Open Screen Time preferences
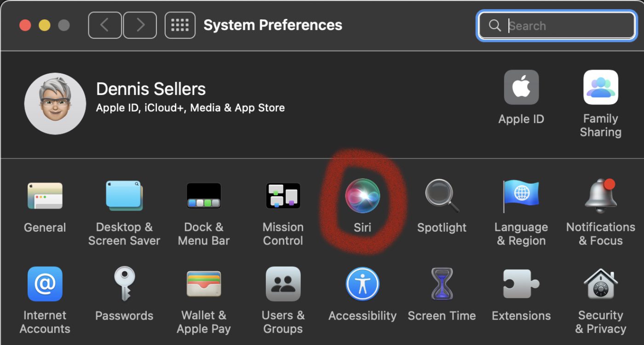This screenshot has height=345, width=644. point(442,284)
